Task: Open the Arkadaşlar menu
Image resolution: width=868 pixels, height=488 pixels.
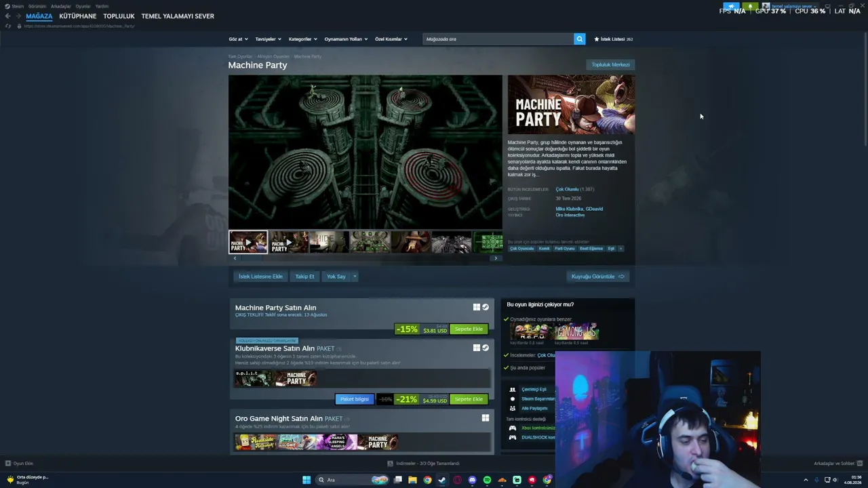Action: (61, 6)
